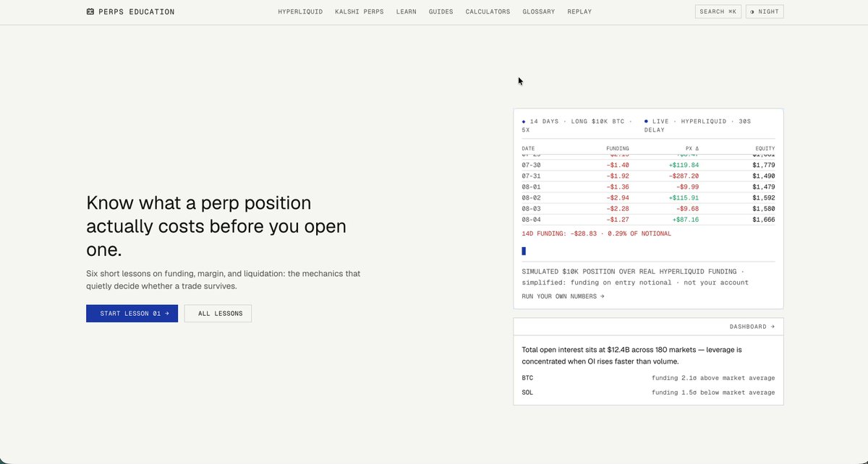Visit the Glossary nav link
The image size is (868, 464).
539,12
